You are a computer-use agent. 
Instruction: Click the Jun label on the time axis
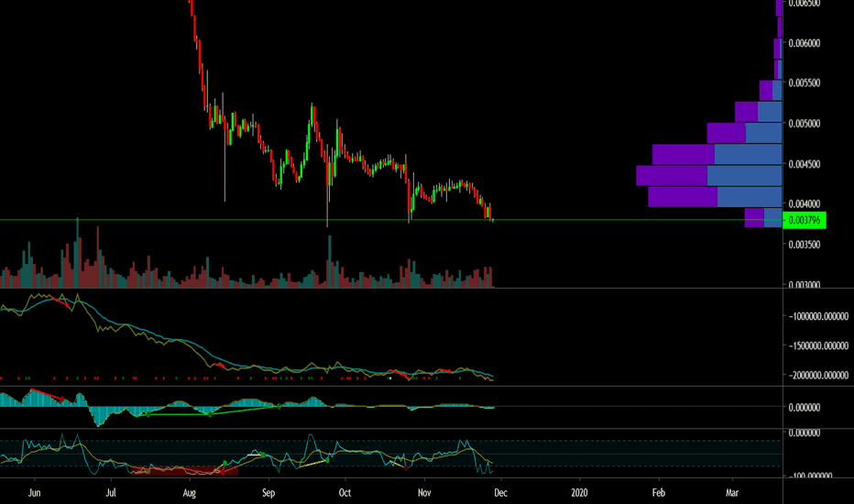click(x=34, y=493)
